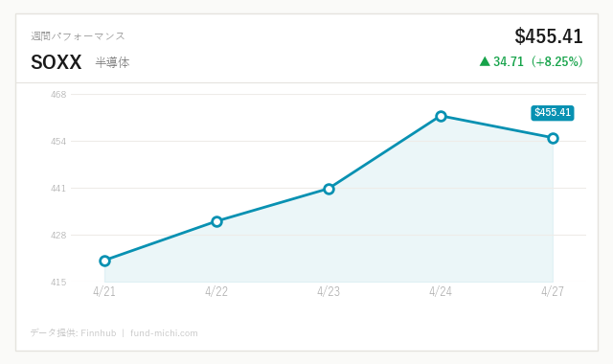Click the blue $455.41 chart price tag
The width and height of the screenshot is (613, 364).
(x=553, y=113)
